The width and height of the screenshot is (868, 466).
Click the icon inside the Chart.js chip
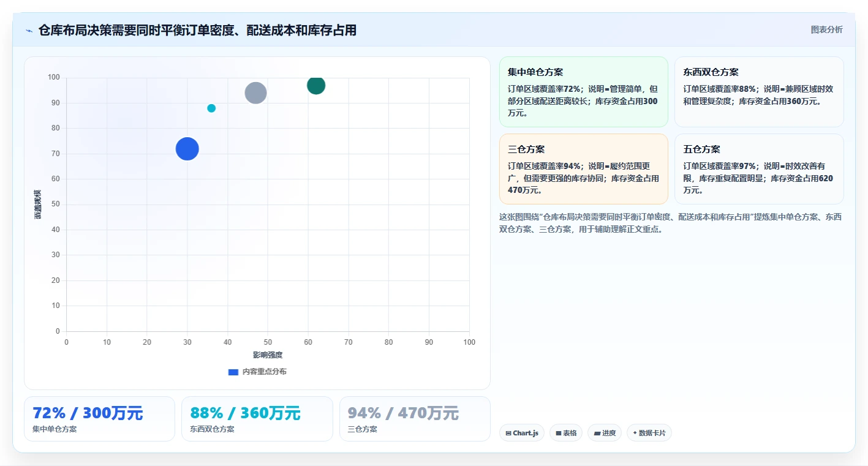508,433
